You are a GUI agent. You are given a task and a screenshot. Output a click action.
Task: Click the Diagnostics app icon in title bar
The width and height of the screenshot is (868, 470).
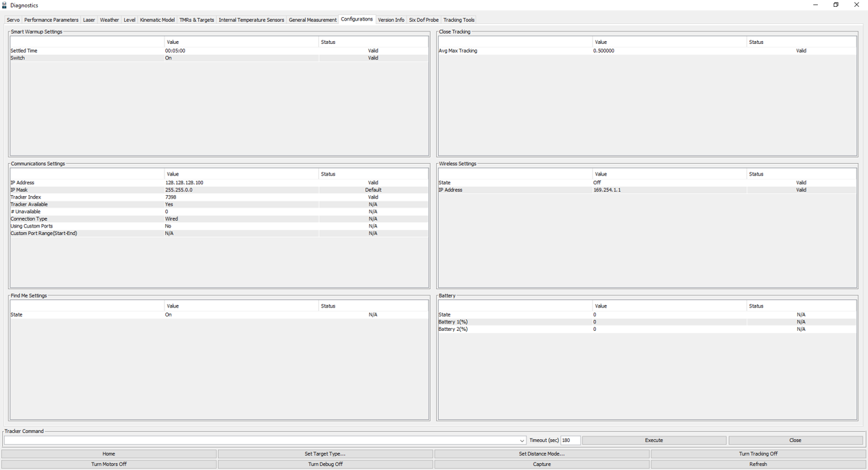click(x=5, y=5)
